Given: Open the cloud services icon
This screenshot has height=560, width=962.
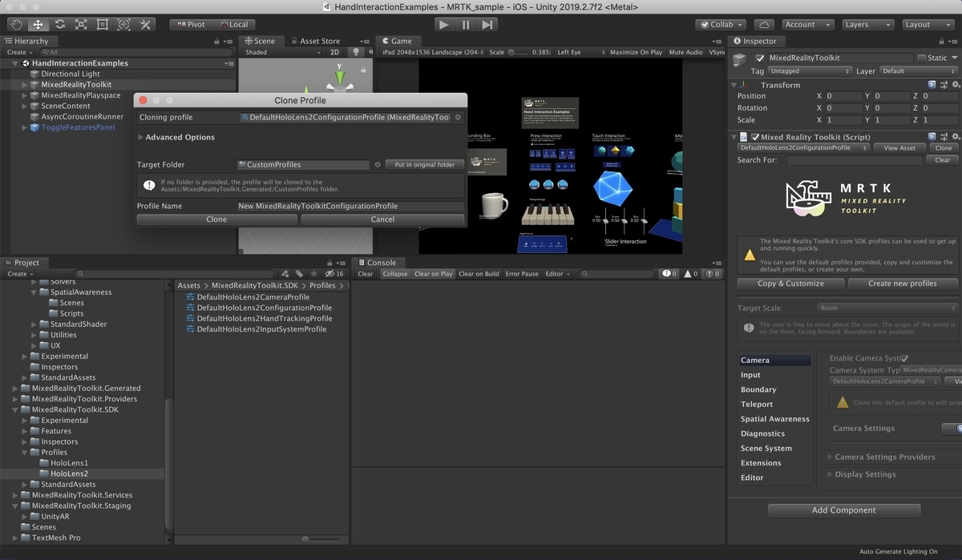Looking at the screenshot, I should (764, 25).
